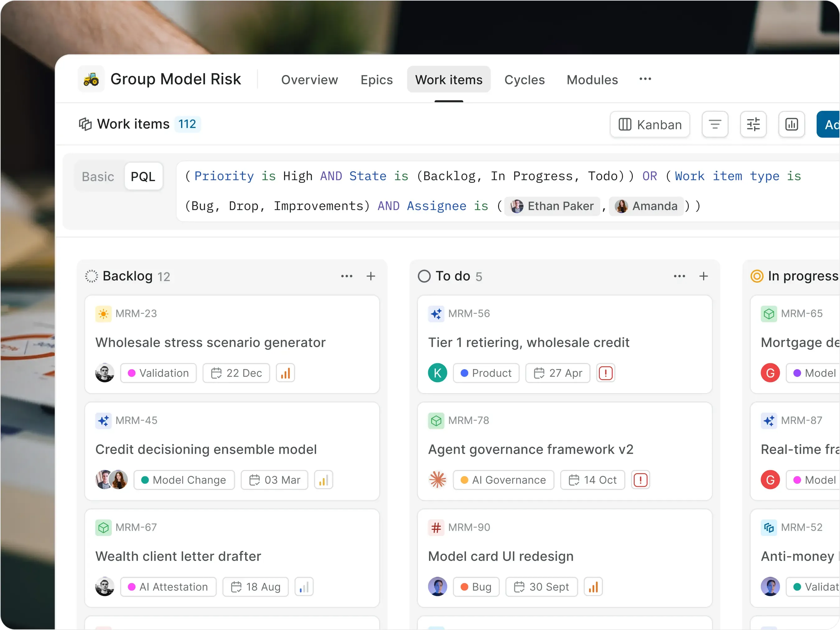
Task: Click the MRM-52 type icon
Action: [x=769, y=527]
